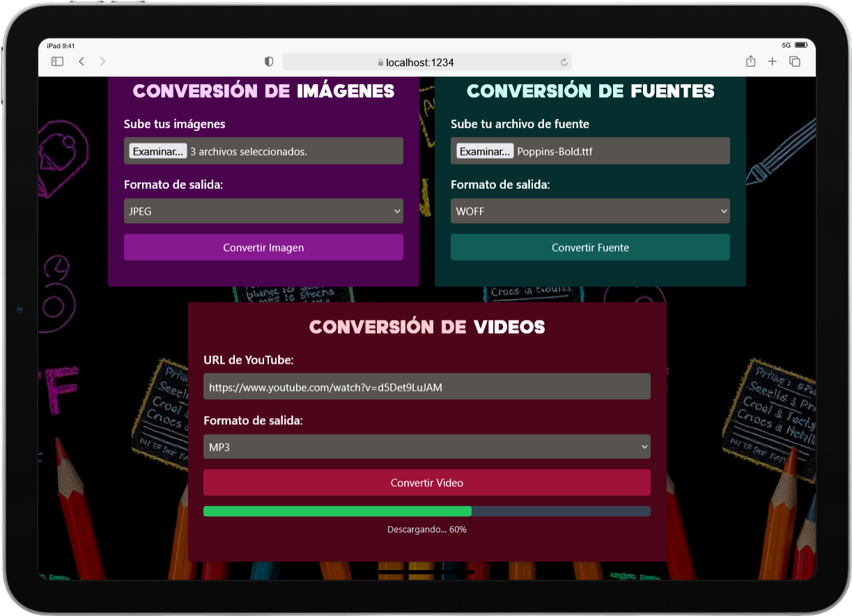Viewport: 852px width, 616px height.
Task: Click Examinar to choose font file
Action: click(x=485, y=151)
